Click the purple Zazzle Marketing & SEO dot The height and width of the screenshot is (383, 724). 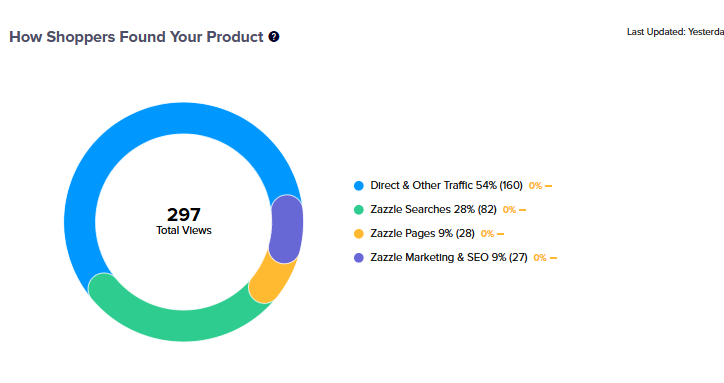click(359, 258)
